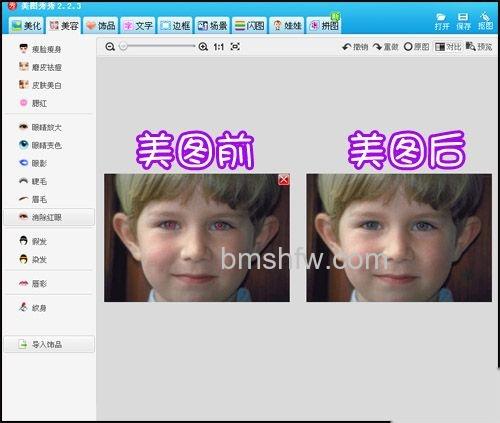Image resolution: width=500 pixels, height=423 pixels.
Task: Go to the 边框 border tab
Action: tap(175, 26)
